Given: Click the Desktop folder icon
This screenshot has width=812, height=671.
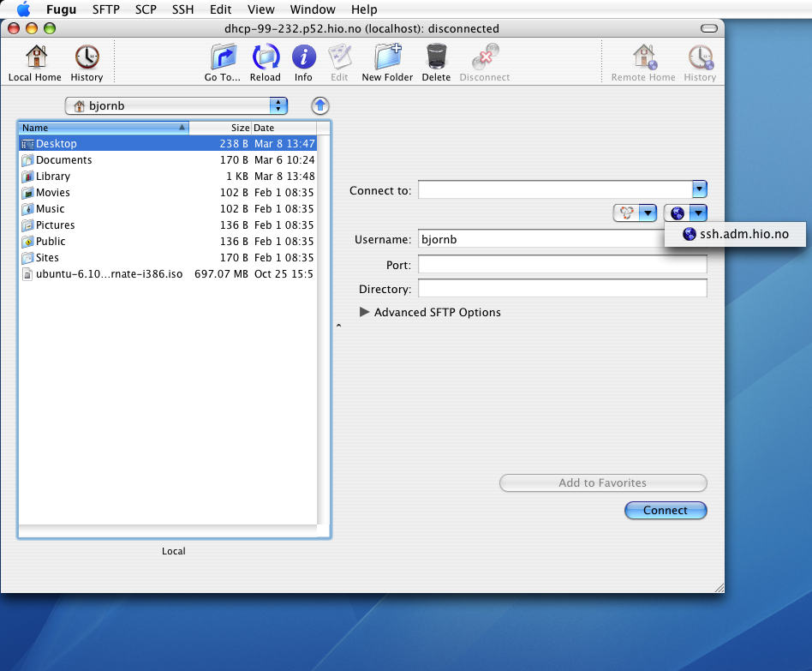Looking at the screenshot, I should click(x=27, y=144).
